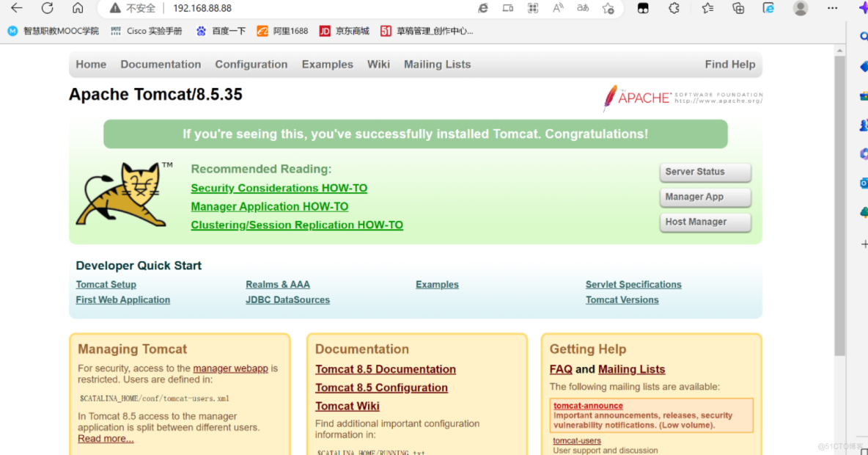Viewport: 868px width, 455px height.
Task: Open the Realms & AAA link
Action: [x=278, y=284]
